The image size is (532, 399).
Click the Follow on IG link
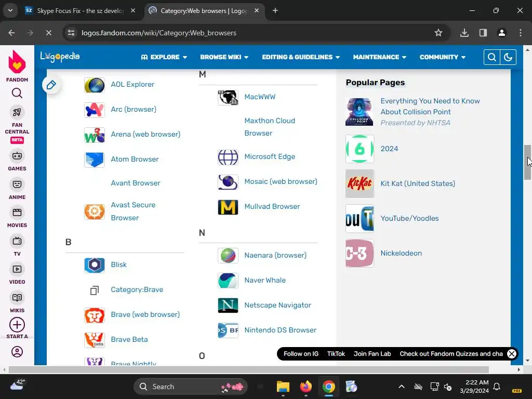[301, 354]
